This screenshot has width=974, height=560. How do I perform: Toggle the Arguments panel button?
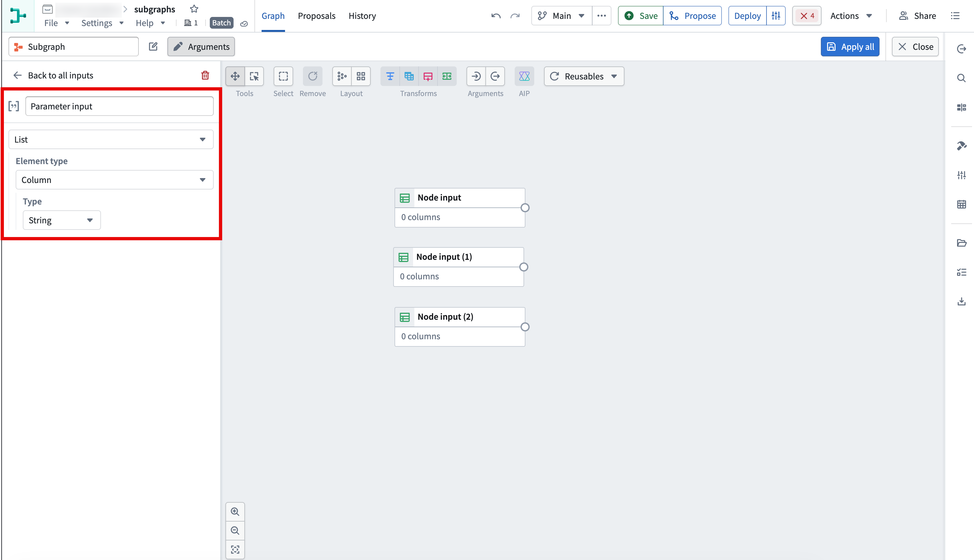[201, 47]
